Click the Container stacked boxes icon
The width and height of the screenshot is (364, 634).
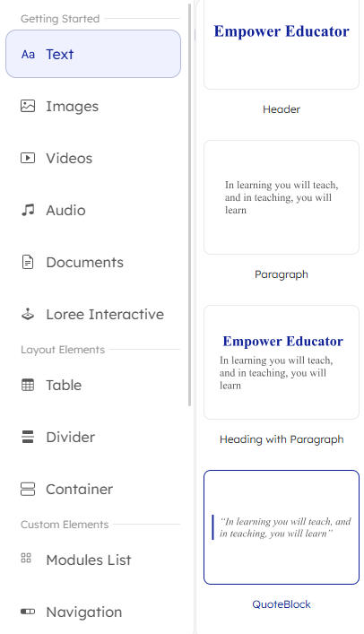tap(28, 489)
